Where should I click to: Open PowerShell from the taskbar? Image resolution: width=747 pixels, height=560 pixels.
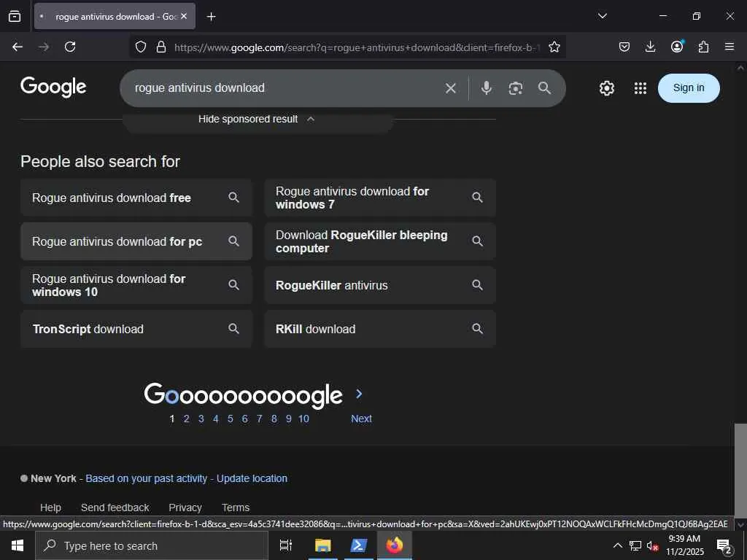click(358, 545)
